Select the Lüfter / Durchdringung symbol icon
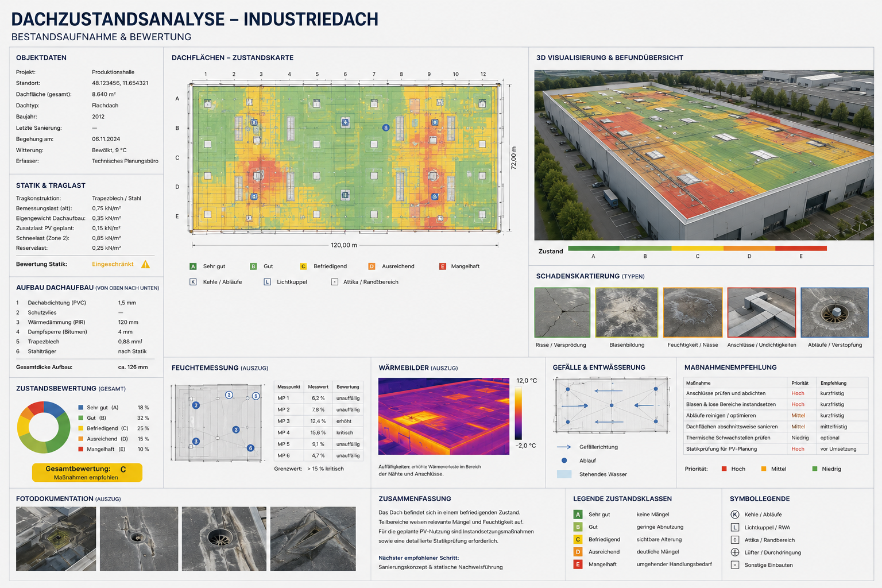 [x=734, y=552]
